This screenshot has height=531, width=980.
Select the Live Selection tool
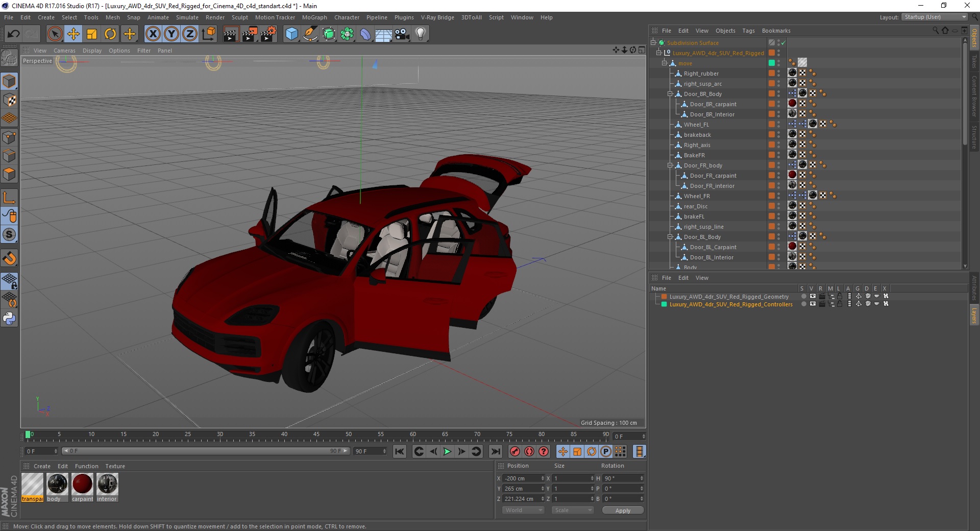point(55,34)
